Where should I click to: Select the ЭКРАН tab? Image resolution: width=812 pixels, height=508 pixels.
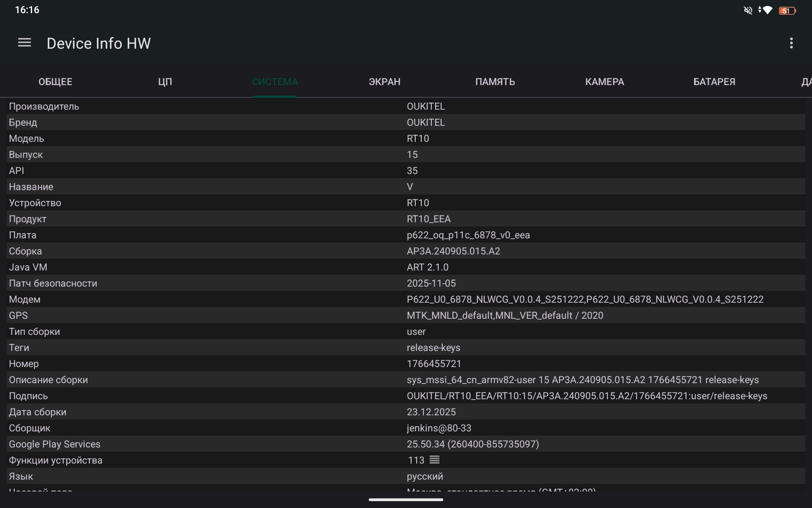(x=384, y=82)
